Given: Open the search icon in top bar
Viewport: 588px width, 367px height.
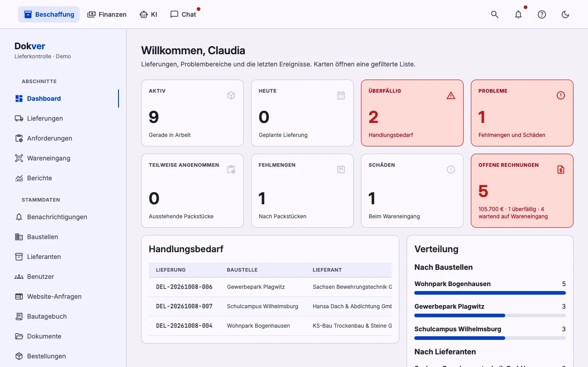Looking at the screenshot, I should (495, 14).
